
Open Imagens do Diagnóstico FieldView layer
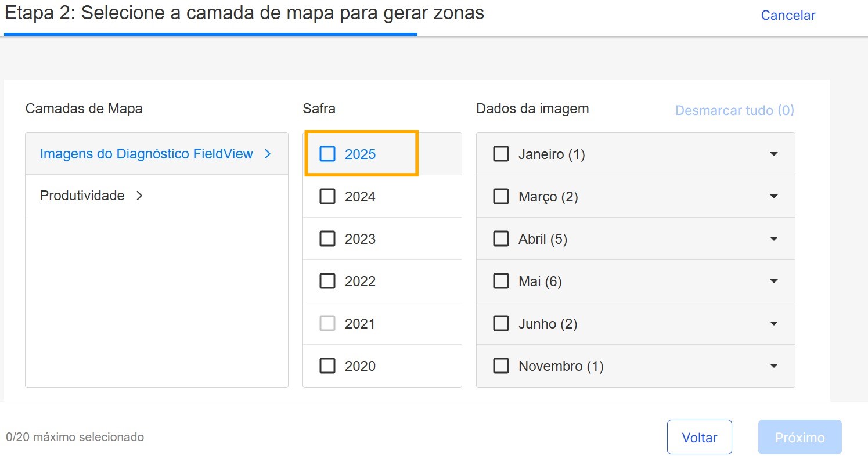(x=146, y=154)
